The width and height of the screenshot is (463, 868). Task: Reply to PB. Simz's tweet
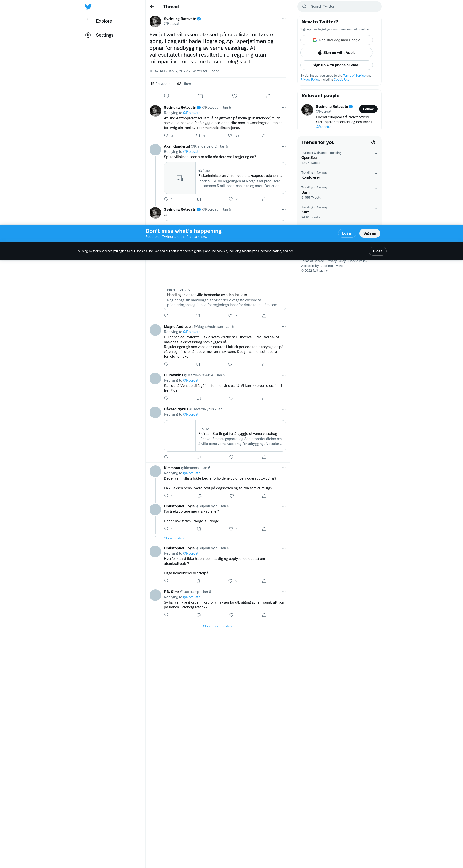[x=166, y=615]
